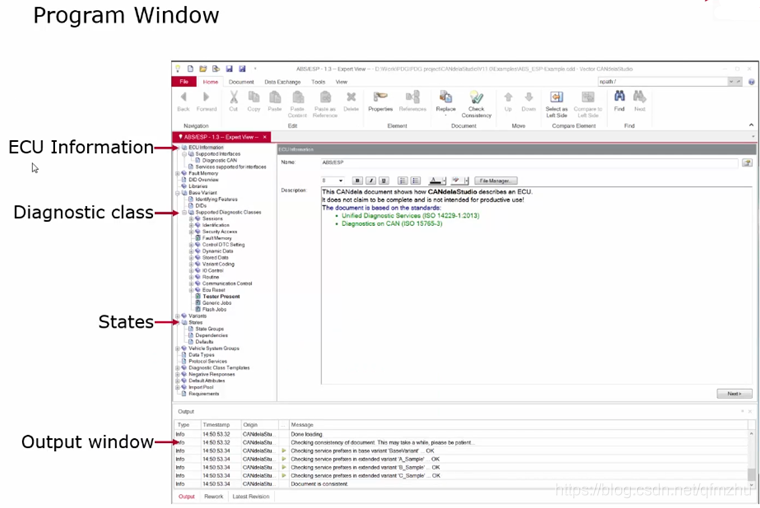Toggle italic in description editor
760x508 pixels.
tap(371, 180)
